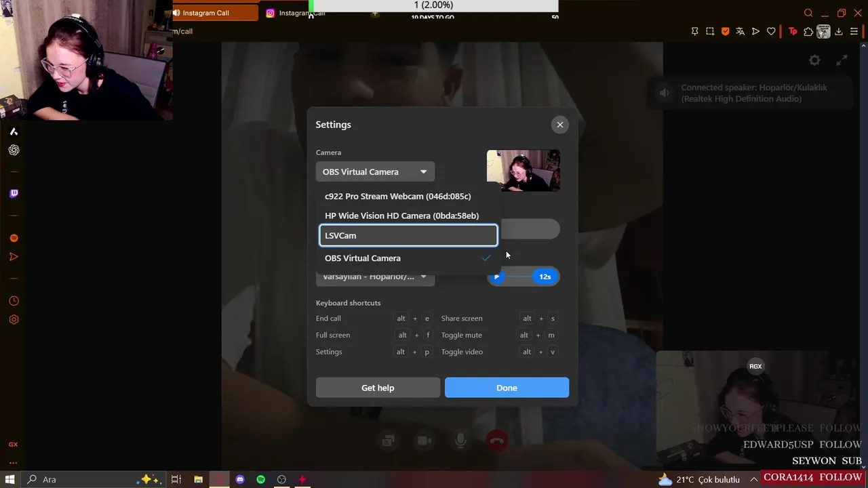Expand the system tray hidden icons chevron
Viewport: 868px width, 488px height.
point(753,479)
